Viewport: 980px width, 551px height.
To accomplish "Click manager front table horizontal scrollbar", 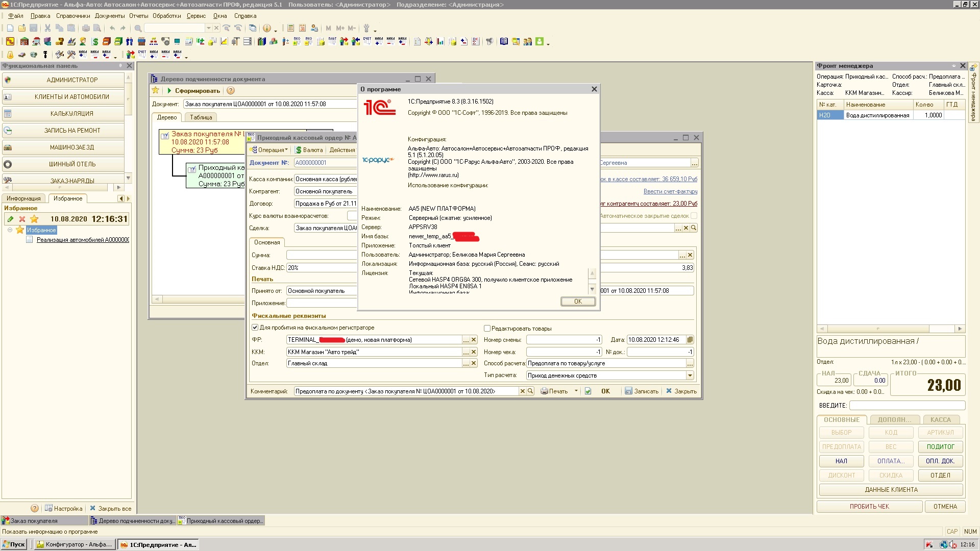I will click(890, 329).
